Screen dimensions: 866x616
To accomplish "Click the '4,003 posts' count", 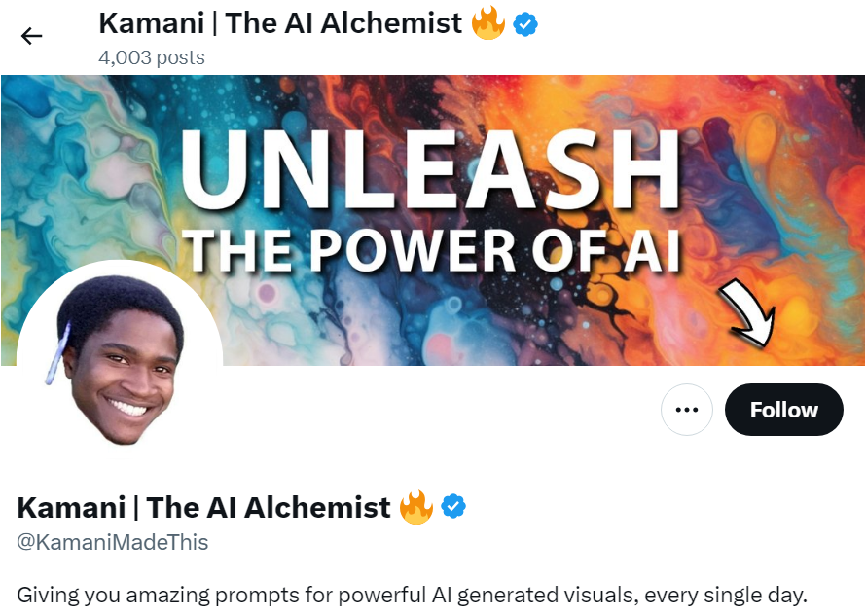I will (x=152, y=57).
